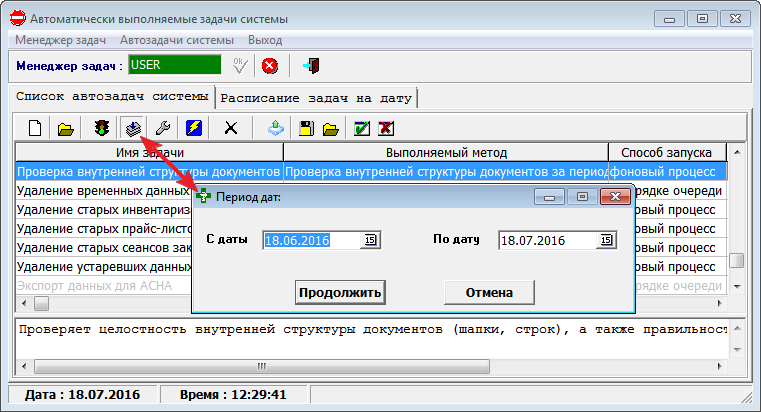Click task list horizontal scrollbar left arrow
This screenshot has height=412, width=761.
pyautogui.click(x=24, y=303)
